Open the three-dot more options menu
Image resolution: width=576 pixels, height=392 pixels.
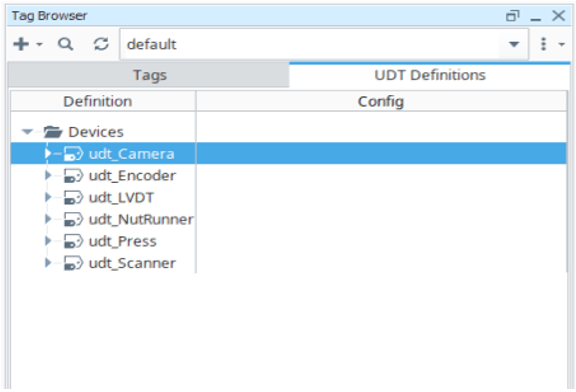pos(544,44)
